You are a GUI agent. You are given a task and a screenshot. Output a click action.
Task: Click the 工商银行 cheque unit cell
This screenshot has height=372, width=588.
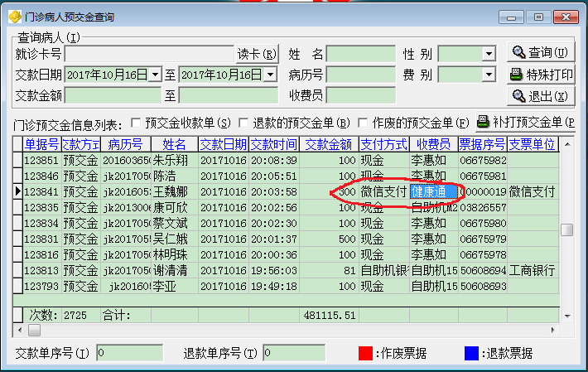(x=533, y=271)
